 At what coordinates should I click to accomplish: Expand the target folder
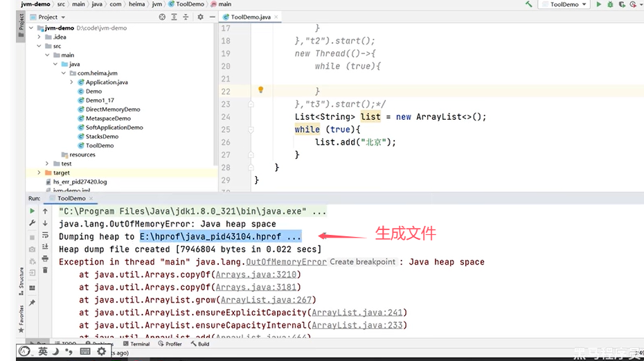39,173
